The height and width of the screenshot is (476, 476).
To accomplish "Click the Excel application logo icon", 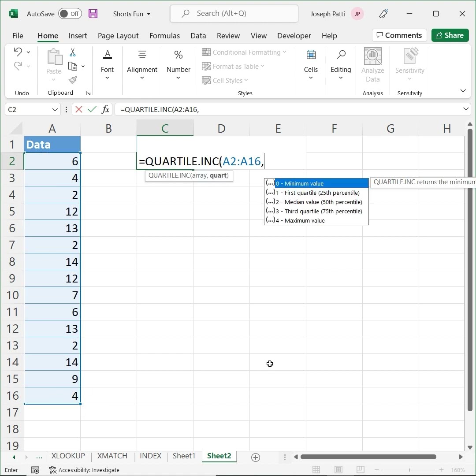I will [13, 14].
